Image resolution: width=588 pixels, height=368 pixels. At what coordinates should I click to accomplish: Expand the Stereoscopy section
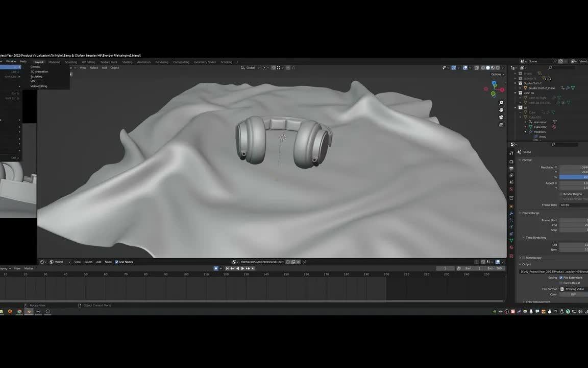[x=532, y=257]
